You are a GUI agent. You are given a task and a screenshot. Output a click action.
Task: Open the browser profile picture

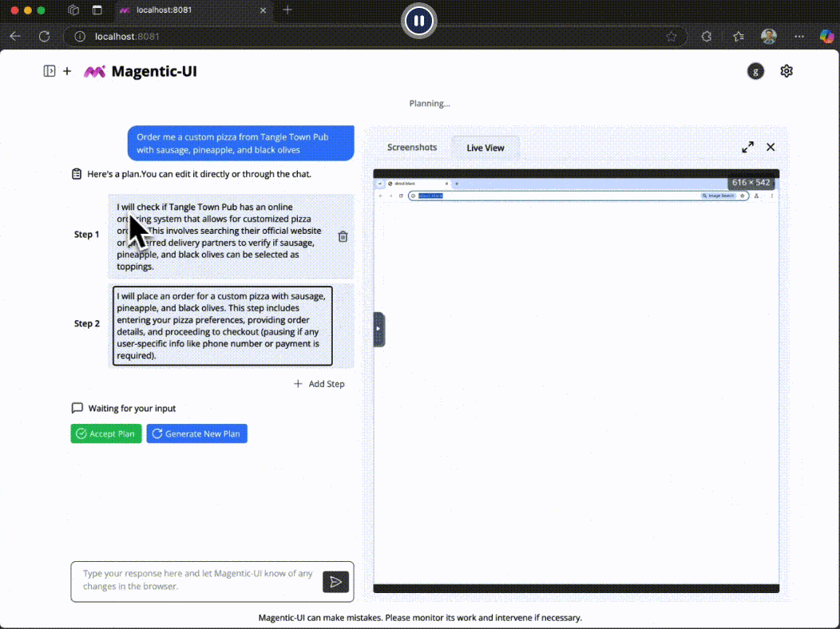pyautogui.click(x=769, y=37)
